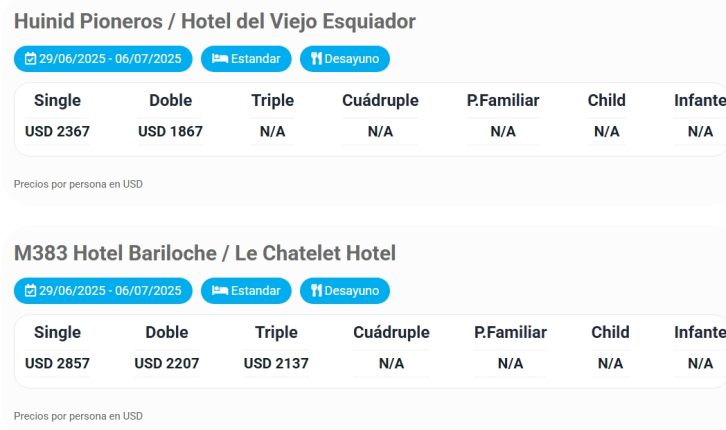The image size is (726, 430).
Task: Click the USD 2857 Single price
Action: pos(57,363)
